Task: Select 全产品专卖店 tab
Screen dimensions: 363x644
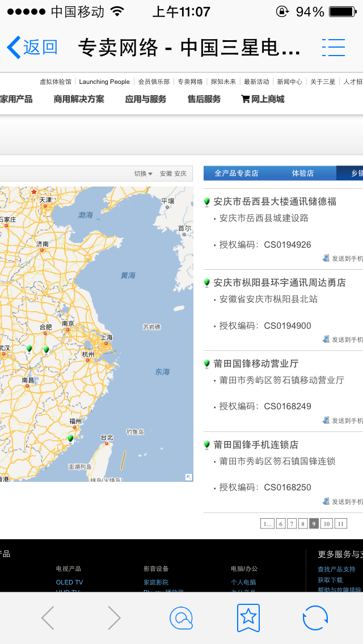Action: coord(237,173)
